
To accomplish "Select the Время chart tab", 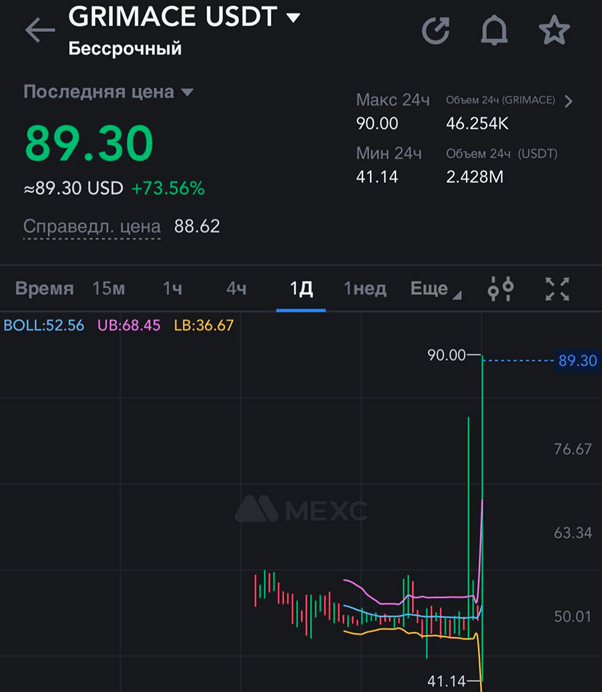I will (44, 288).
